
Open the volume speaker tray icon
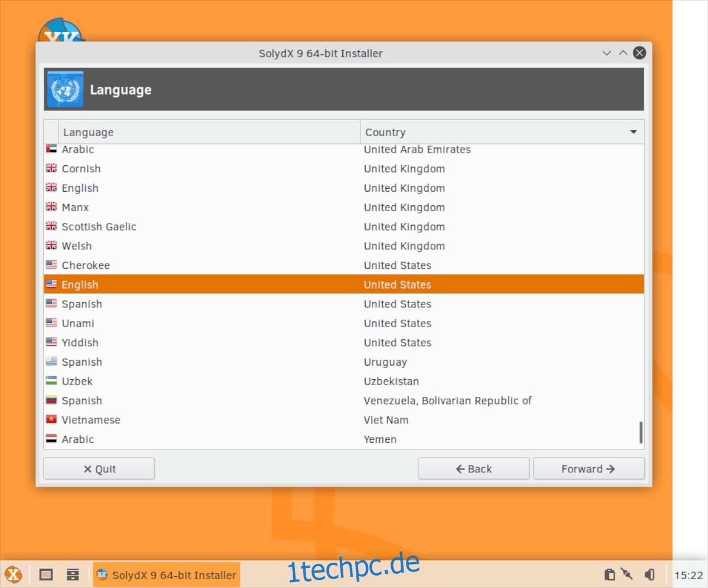(x=650, y=574)
